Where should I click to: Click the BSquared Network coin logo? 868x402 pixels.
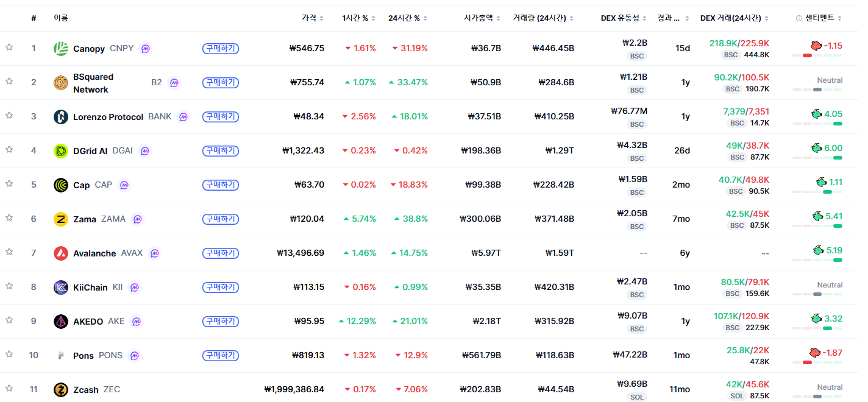click(61, 82)
